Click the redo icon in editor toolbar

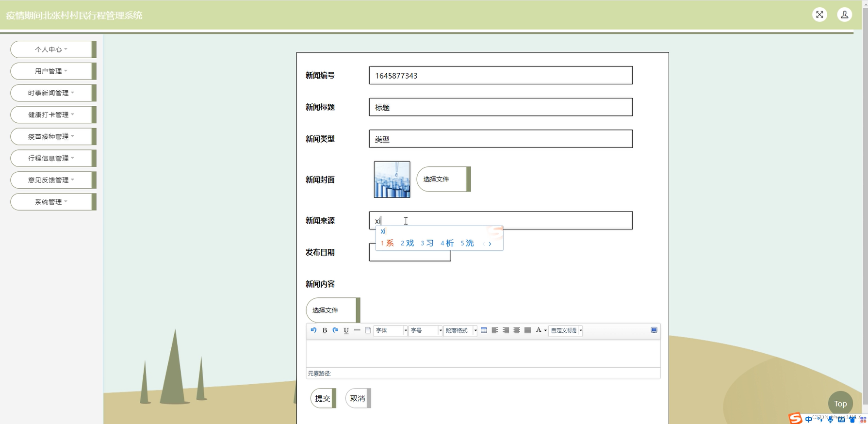tap(335, 330)
